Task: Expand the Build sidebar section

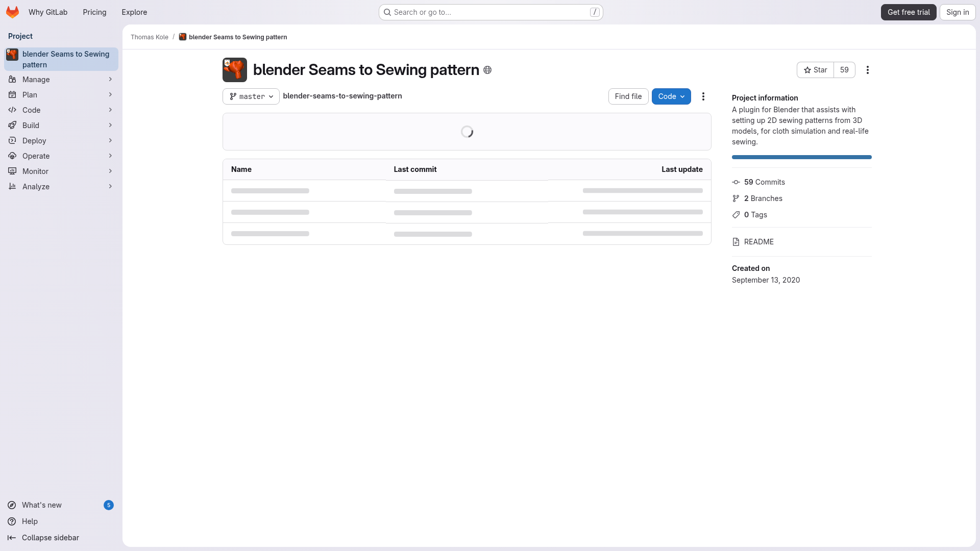Action: click(31, 126)
